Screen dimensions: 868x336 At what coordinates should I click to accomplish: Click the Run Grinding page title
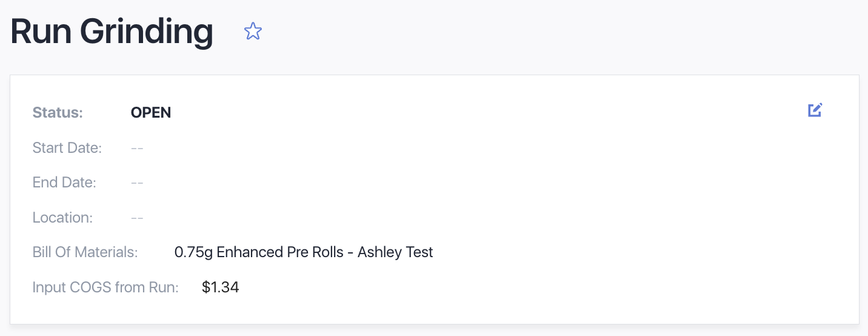click(x=112, y=32)
